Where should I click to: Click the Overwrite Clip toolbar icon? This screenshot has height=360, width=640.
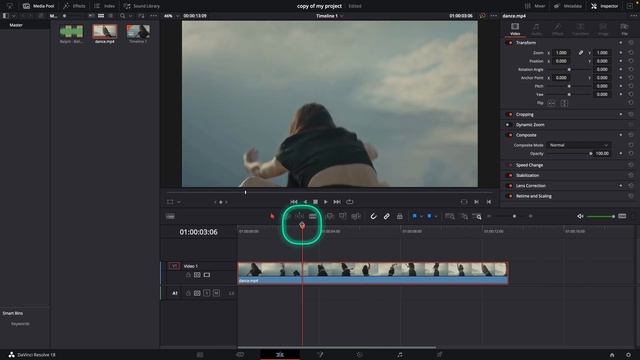[x=343, y=216]
